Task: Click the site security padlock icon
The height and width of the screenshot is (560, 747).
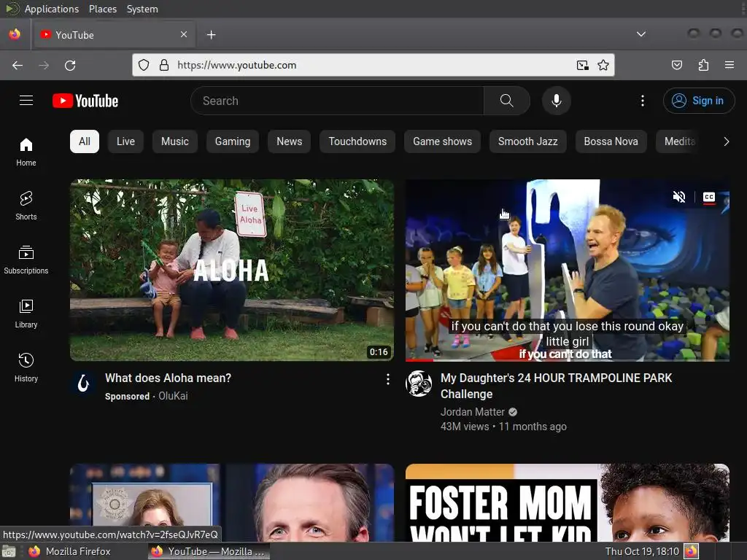Action: click(164, 65)
